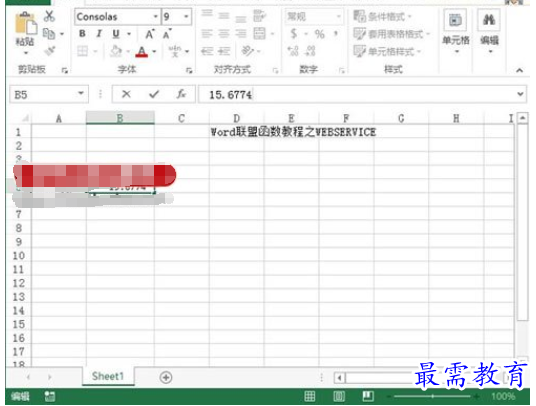Click the Merge and Center icon
Viewport: 536px width, 406px height.
[259, 33]
